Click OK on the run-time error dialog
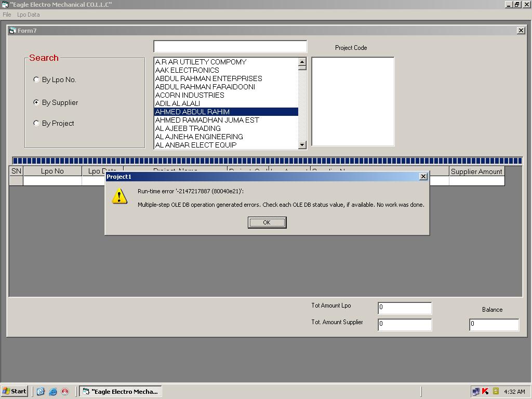 267,222
